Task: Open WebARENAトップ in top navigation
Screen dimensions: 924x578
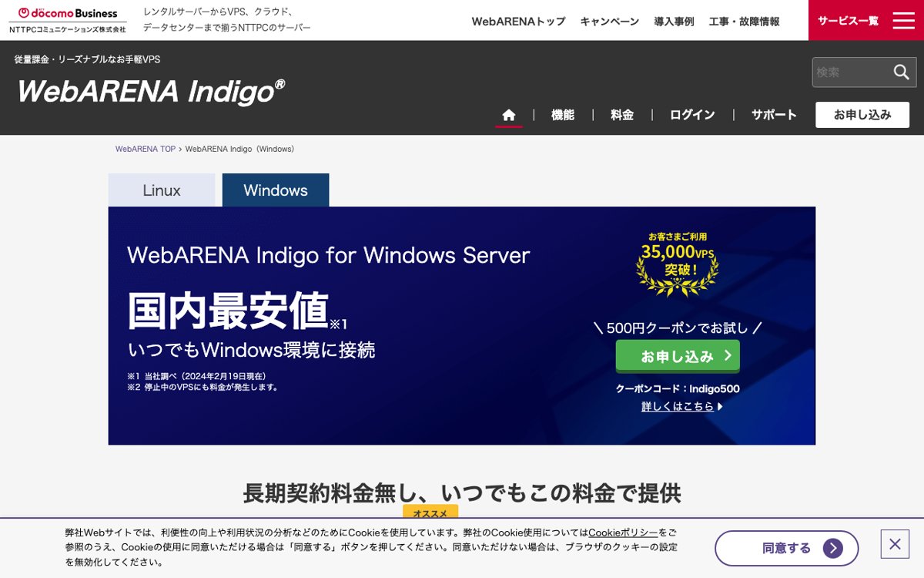Action: click(518, 22)
